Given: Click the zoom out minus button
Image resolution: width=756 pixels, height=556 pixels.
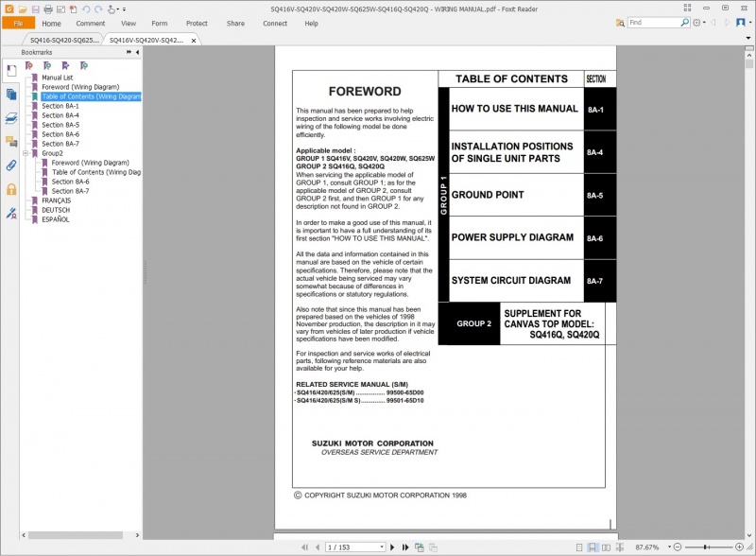Looking at the screenshot, I should [x=678, y=547].
